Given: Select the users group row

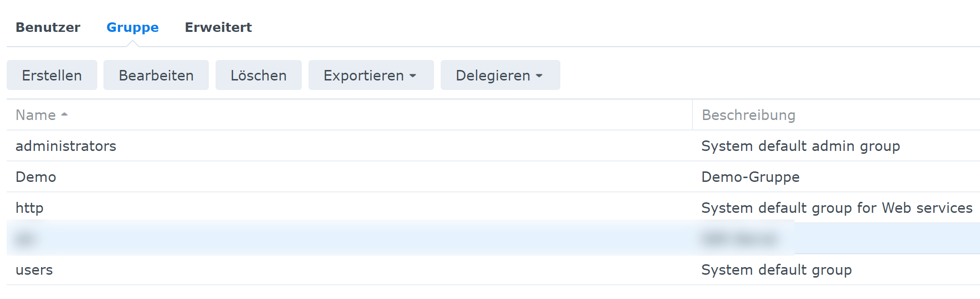Looking at the screenshot, I should pos(34,270).
